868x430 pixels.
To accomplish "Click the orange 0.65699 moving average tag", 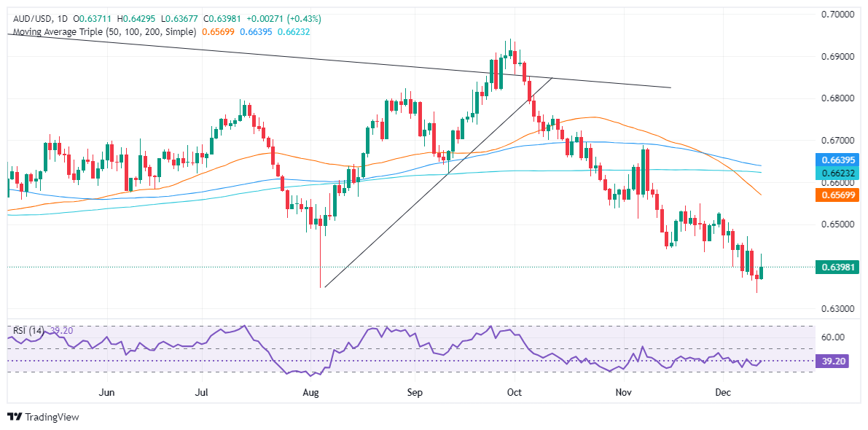I will click(x=840, y=195).
